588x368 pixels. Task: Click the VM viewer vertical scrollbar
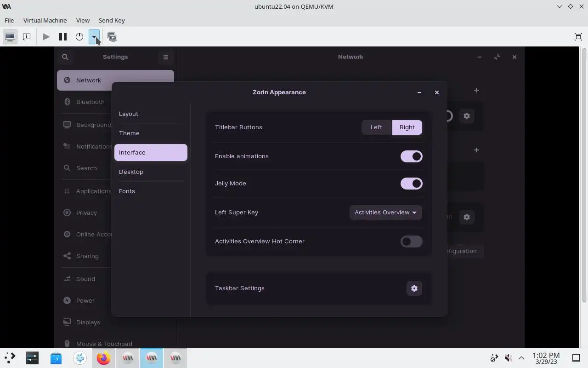point(584,175)
